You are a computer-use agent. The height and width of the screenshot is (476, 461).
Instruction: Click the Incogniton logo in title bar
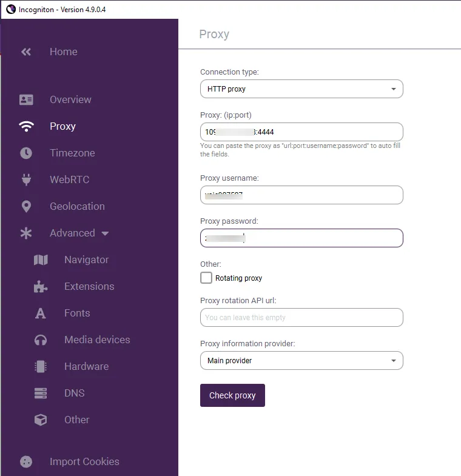click(x=11, y=10)
